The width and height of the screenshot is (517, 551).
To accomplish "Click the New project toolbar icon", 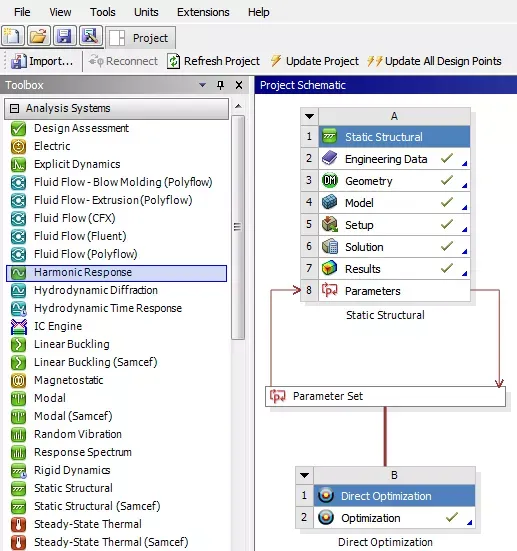I will pos(13,36).
